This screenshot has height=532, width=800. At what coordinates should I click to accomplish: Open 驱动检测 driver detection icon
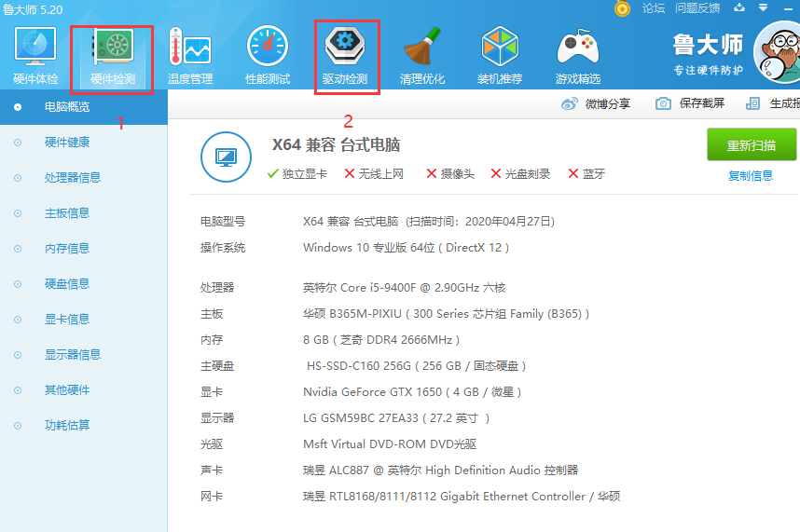click(x=345, y=54)
